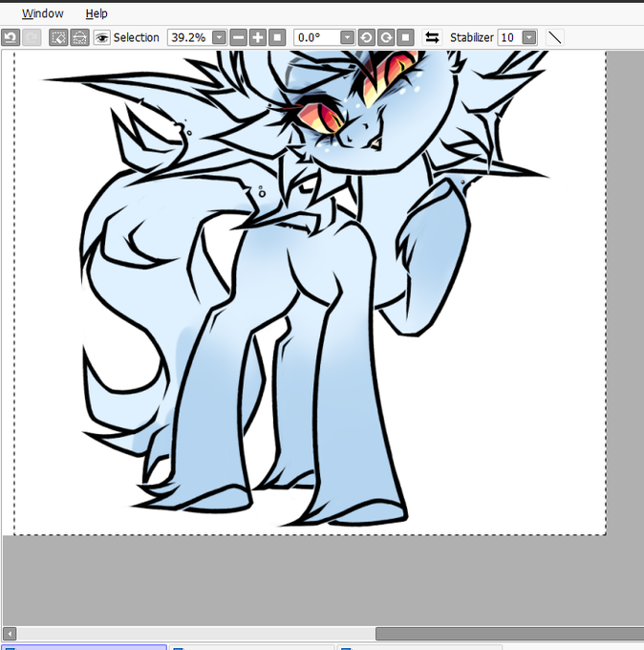
Task: Click the horizontal scrollbar left arrow
Action: pos(10,634)
